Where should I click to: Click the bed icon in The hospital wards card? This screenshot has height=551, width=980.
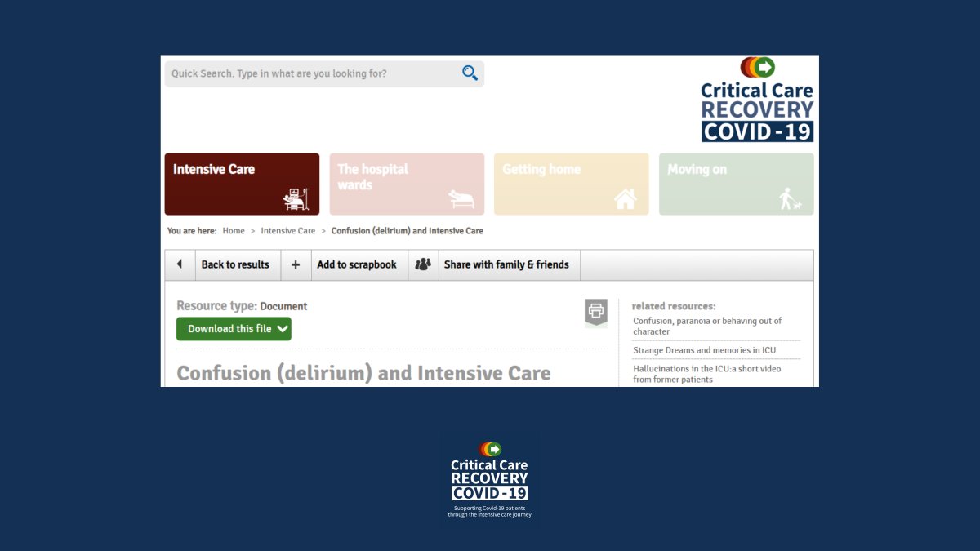461,200
